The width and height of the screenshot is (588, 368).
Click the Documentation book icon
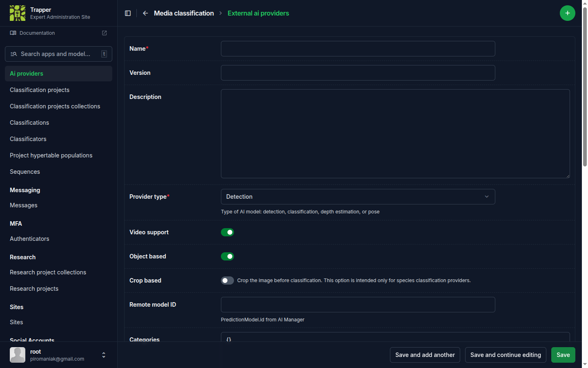tap(13, 33)
